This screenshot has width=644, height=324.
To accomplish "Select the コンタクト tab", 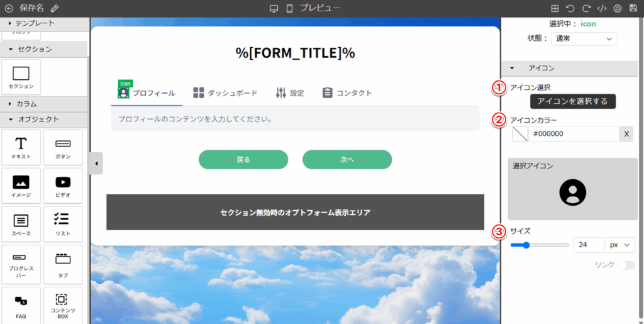I will tap(347, 93).
